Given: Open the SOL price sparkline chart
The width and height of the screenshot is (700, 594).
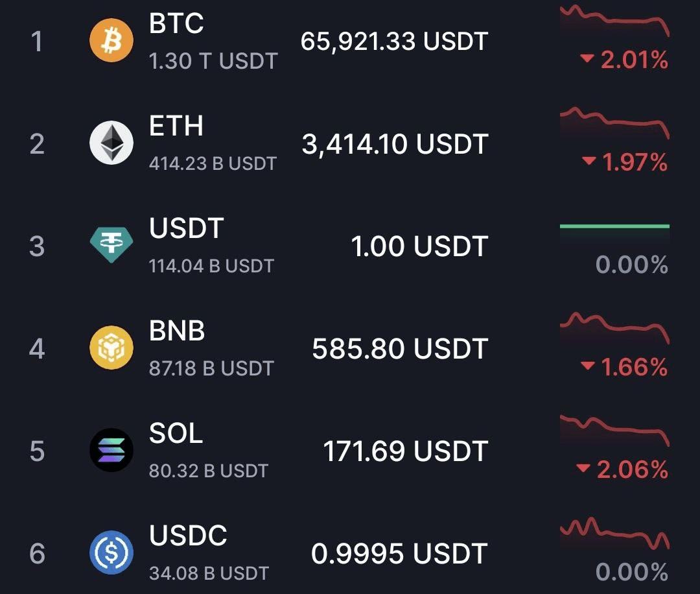Looking at the screenshot, I should pos(614,431).
